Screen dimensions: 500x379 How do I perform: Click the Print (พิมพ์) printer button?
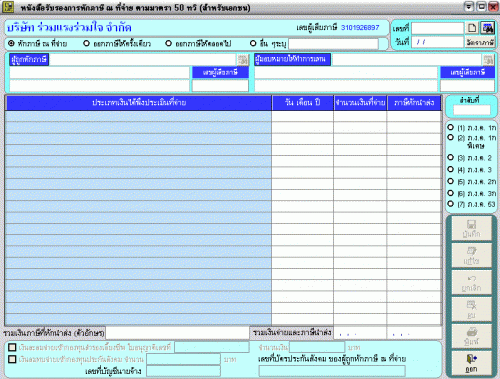coord(471,337)
